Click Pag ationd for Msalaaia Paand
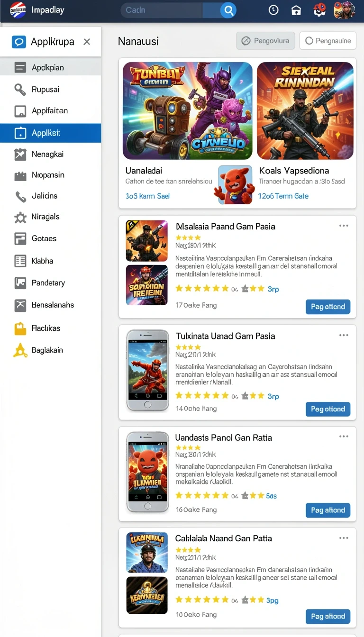The width and height of the screenshot is (364, 637). point(328,307)
